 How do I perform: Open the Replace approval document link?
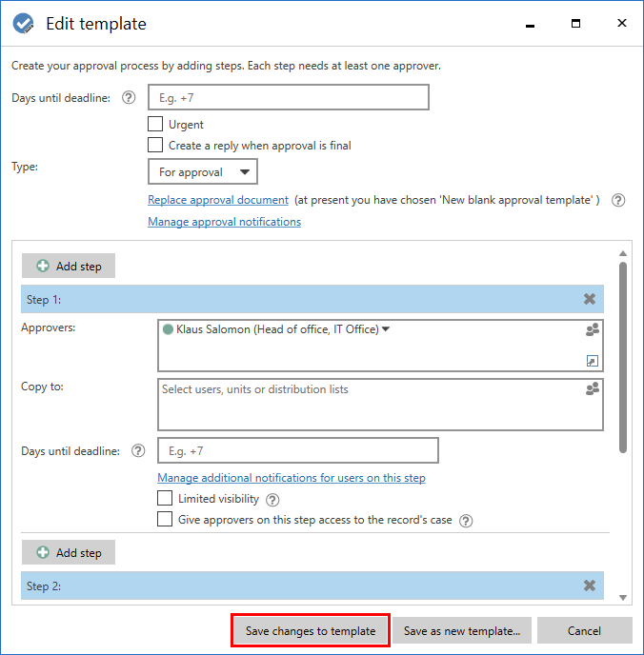pyautogui.click(x=218, y=200)
